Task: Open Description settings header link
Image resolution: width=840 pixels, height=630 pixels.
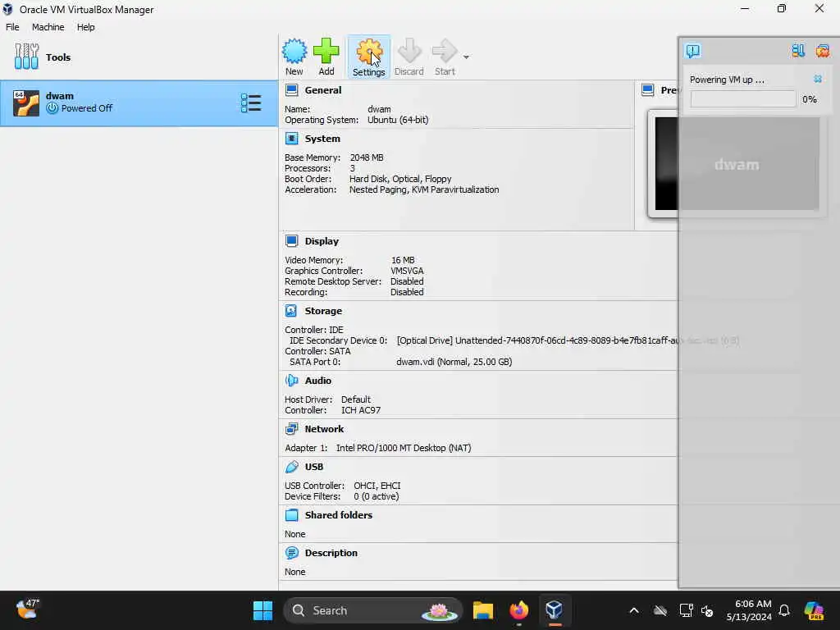Action: point(331,553)
